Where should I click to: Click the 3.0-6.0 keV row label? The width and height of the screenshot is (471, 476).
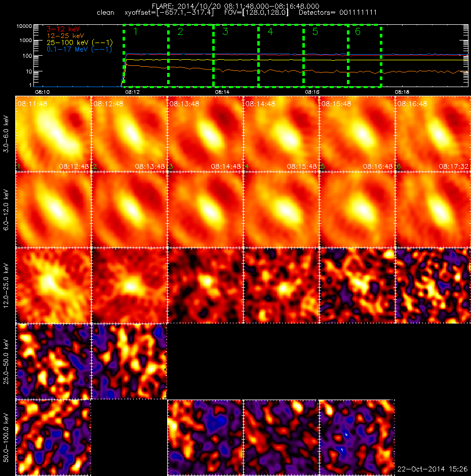click(7, 134)
